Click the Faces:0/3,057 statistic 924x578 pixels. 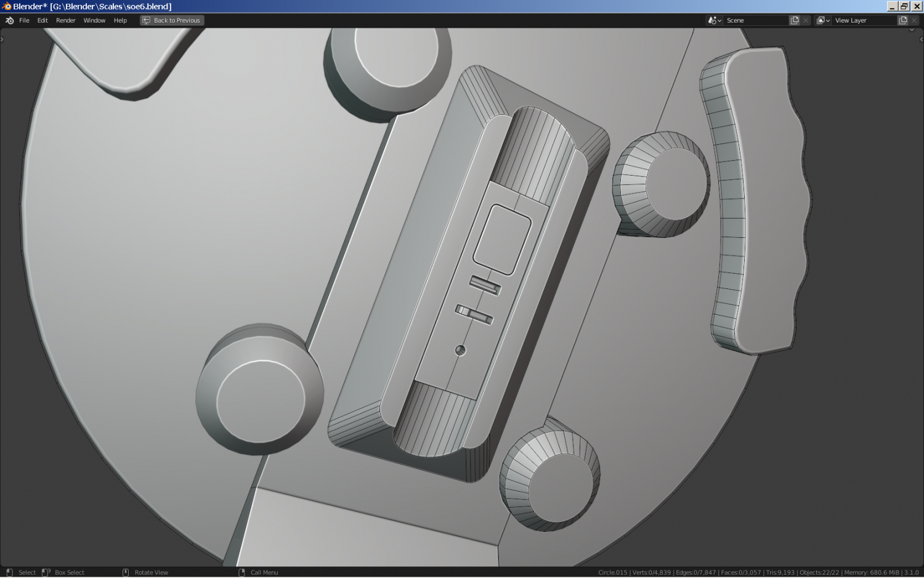coord(740,572)
